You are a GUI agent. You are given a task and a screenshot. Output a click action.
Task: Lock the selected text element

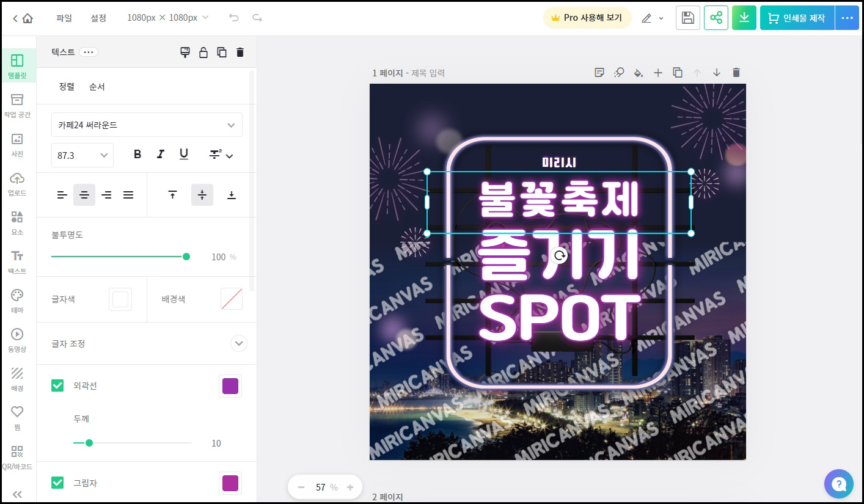click(x=203, y=52)
